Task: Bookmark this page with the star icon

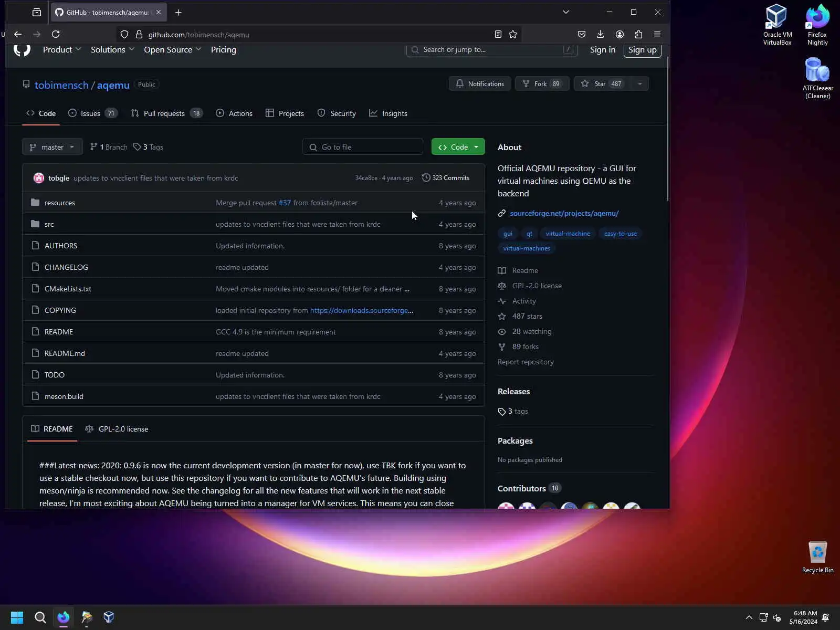Action: pos(513,34)
